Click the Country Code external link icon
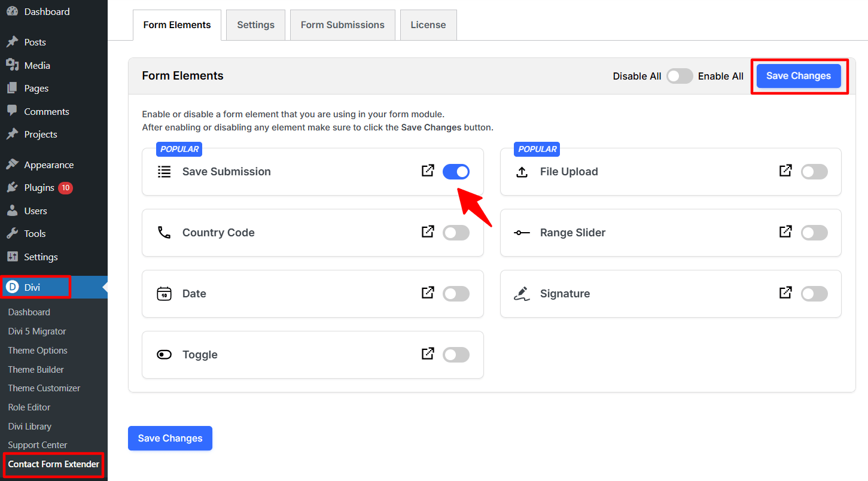Viewport: 868px width, 481px height. 428,232
